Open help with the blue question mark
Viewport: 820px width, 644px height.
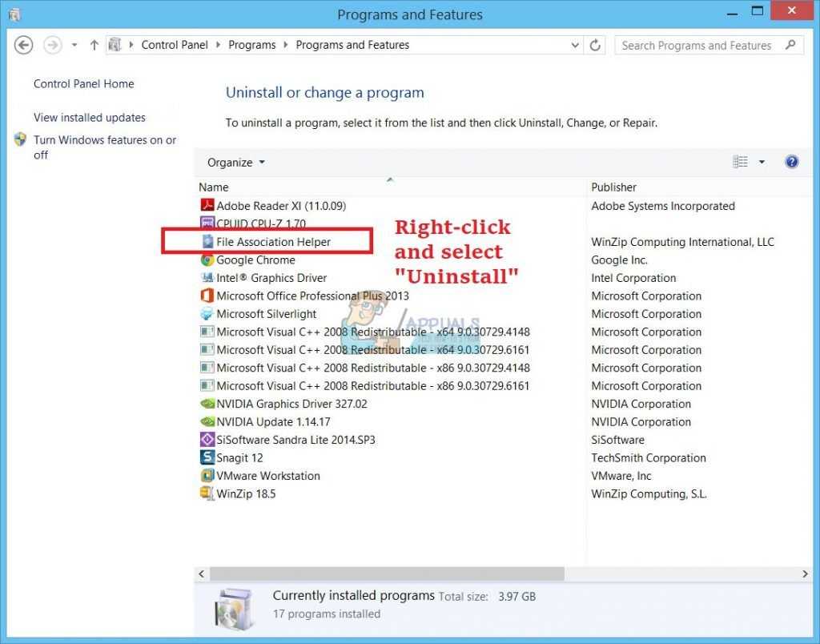[x=791, y=162]
